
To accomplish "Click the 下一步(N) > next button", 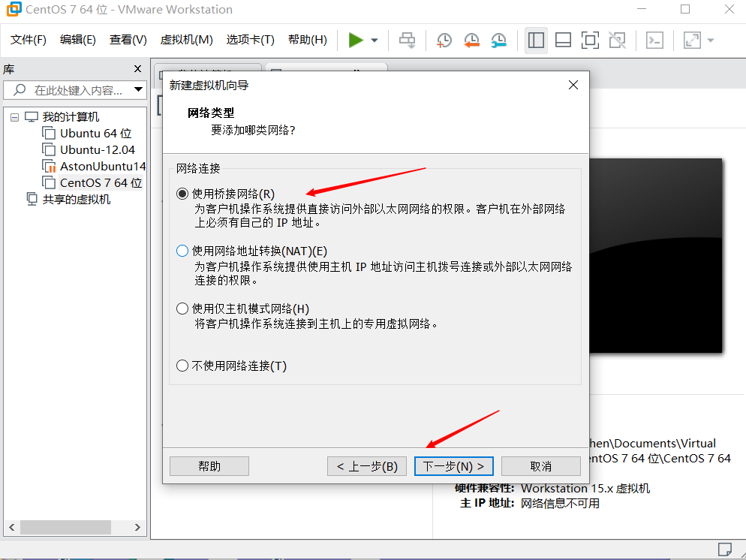I will (454, 466).
